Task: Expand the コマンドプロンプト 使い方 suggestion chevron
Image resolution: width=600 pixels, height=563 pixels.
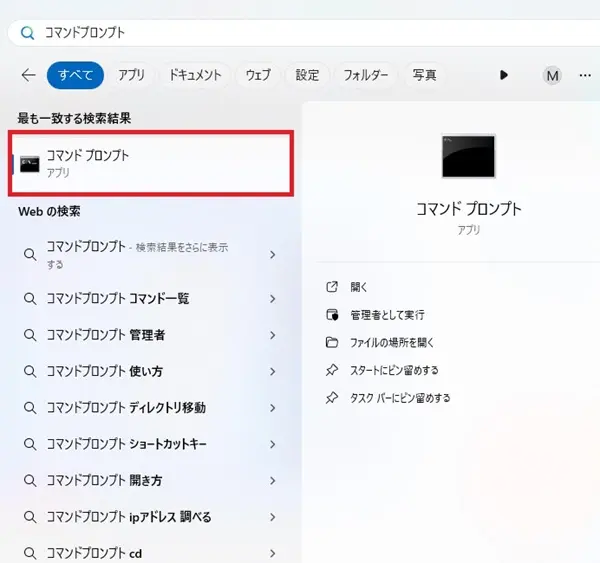Action: 273,371
